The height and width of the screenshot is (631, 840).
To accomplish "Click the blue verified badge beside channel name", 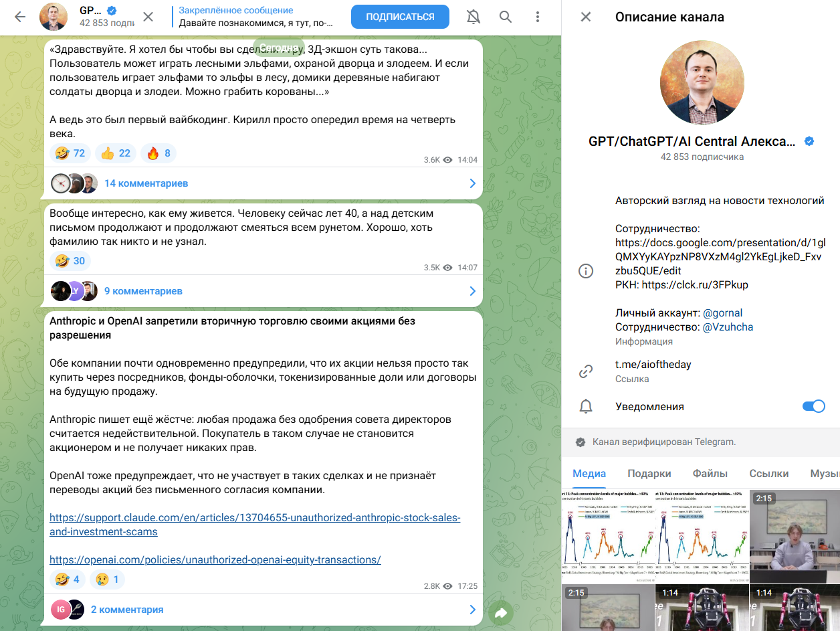I will [809, 141].
